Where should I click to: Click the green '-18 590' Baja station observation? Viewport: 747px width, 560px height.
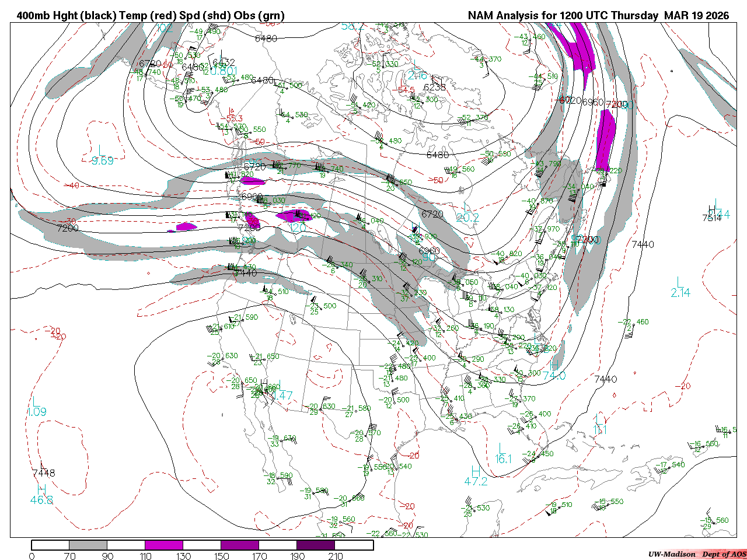click(277, 475)
